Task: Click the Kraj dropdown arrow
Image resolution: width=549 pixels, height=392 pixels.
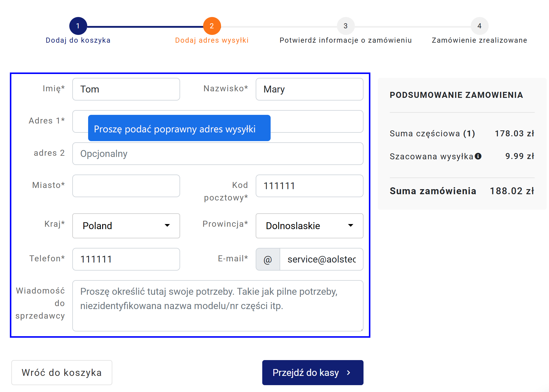Action: coord(167,226)
